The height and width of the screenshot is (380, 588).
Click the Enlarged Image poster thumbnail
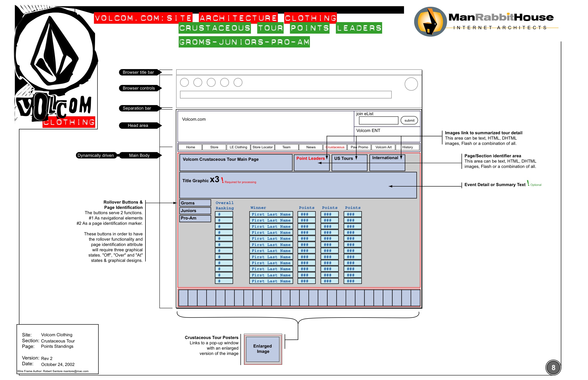pyautogui.click(x=263, y=349)
